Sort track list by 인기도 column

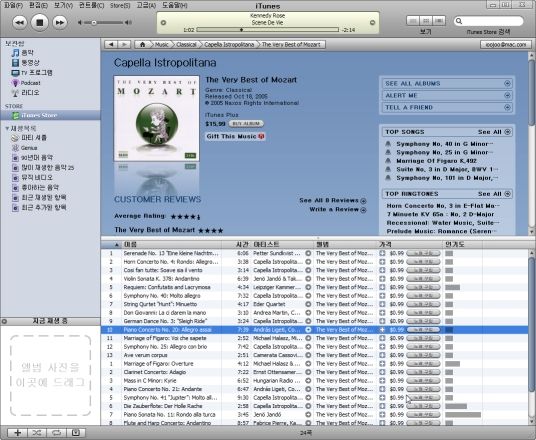point(463,244)
